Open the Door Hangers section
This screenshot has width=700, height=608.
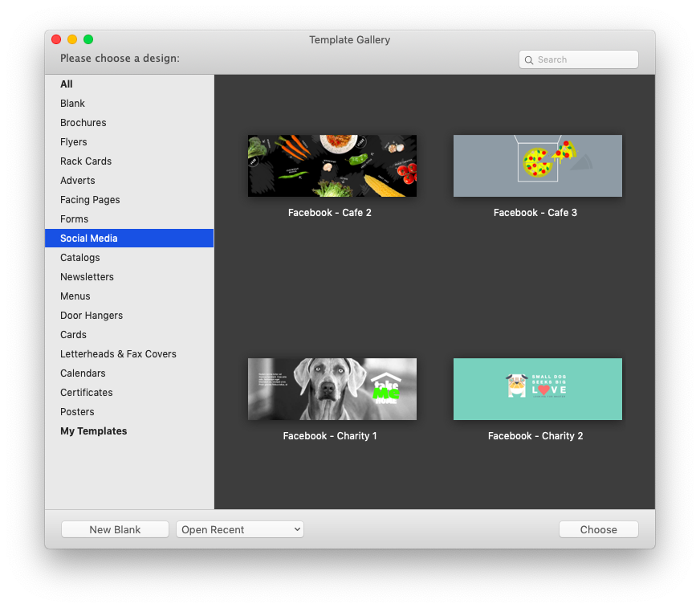coord(92,315)
